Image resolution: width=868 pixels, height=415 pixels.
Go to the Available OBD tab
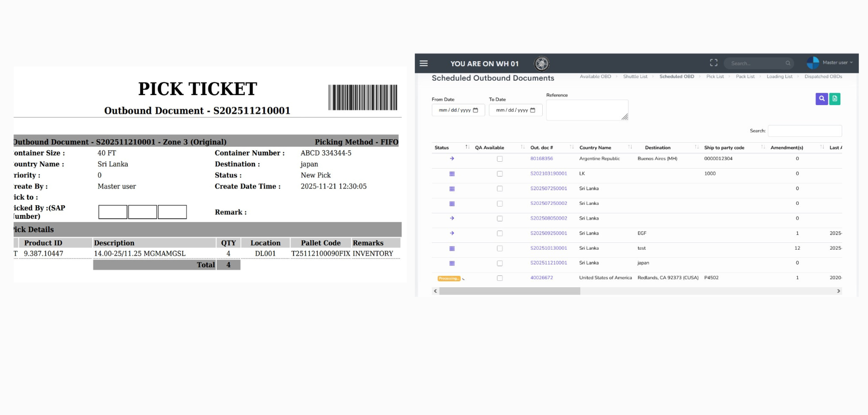click(x=595, y=77)
